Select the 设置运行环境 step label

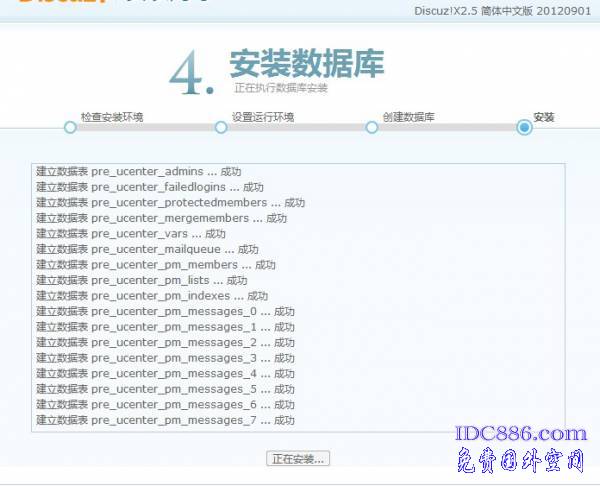pos(263,117)
